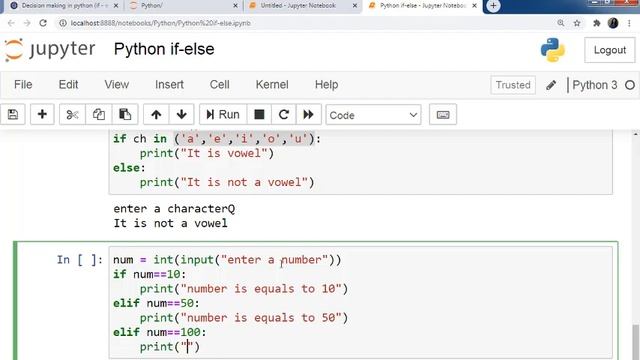This screenshot has width=640, height=360.
Task: Click the code print("It is vowel")
Action: tap(207, 153)
